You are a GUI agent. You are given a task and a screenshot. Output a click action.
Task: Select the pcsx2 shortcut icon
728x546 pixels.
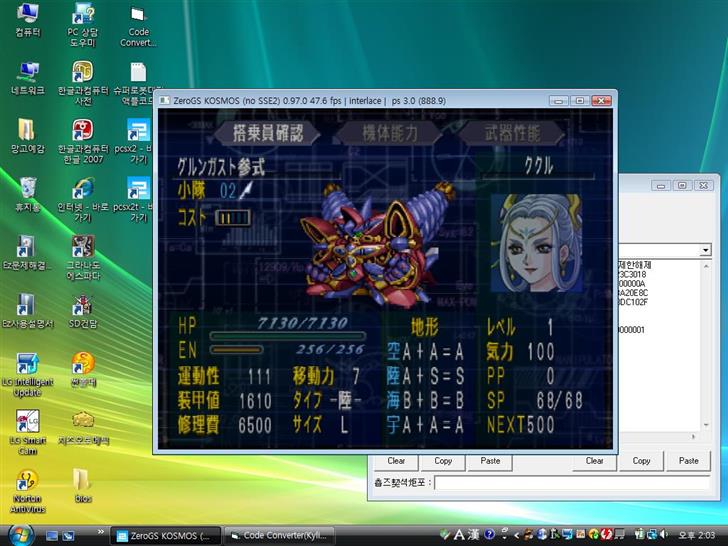point(138,141)
